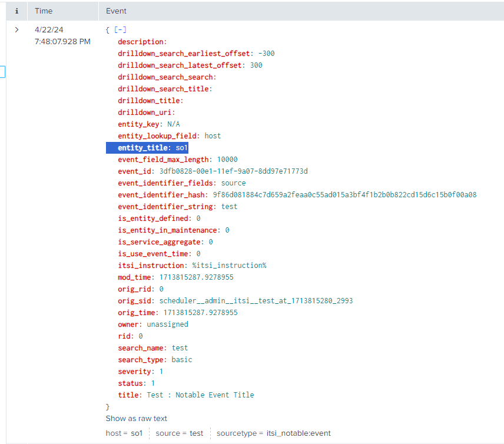Click the "i" info column header icon
The width and height of the screenshot is (504, 444).
(x=16, y=11)
